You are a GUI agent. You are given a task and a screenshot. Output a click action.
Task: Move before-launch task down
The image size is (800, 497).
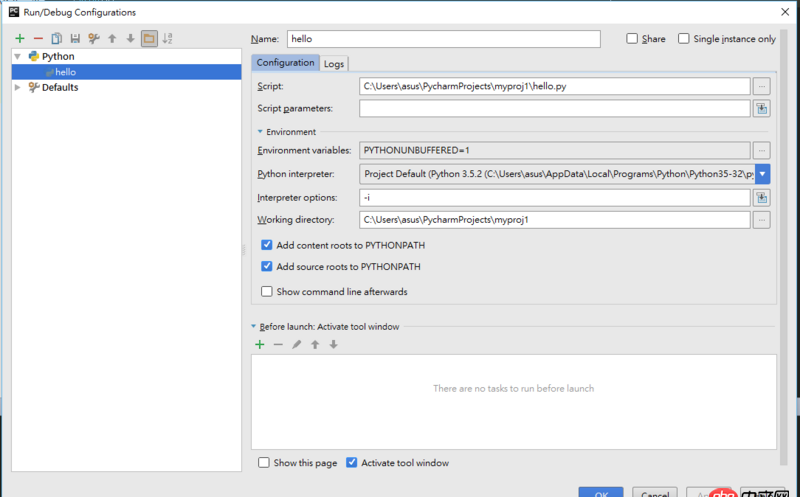[x=333, y=344]
